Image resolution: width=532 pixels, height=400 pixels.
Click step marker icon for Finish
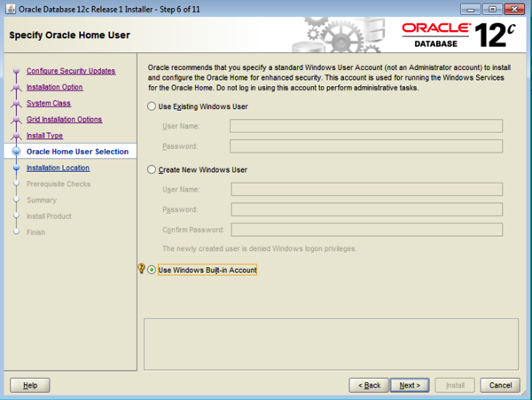16,231
